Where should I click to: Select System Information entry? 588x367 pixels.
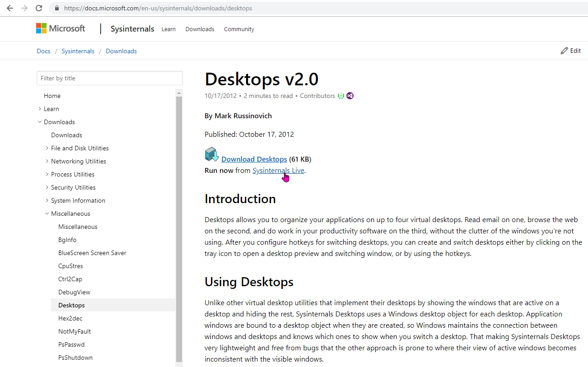click(78, 200)
